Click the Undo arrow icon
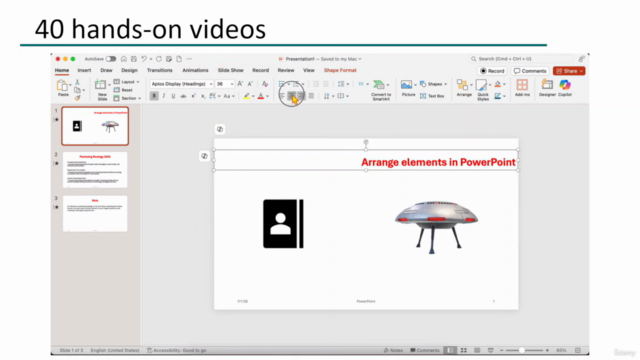This screenshot has height=360, width=640. 144,59
